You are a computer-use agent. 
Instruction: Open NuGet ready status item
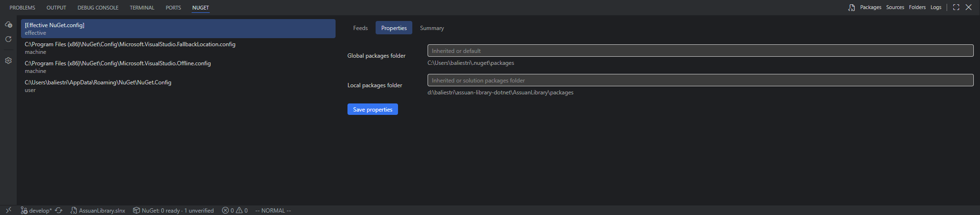[x=174, y=211]
